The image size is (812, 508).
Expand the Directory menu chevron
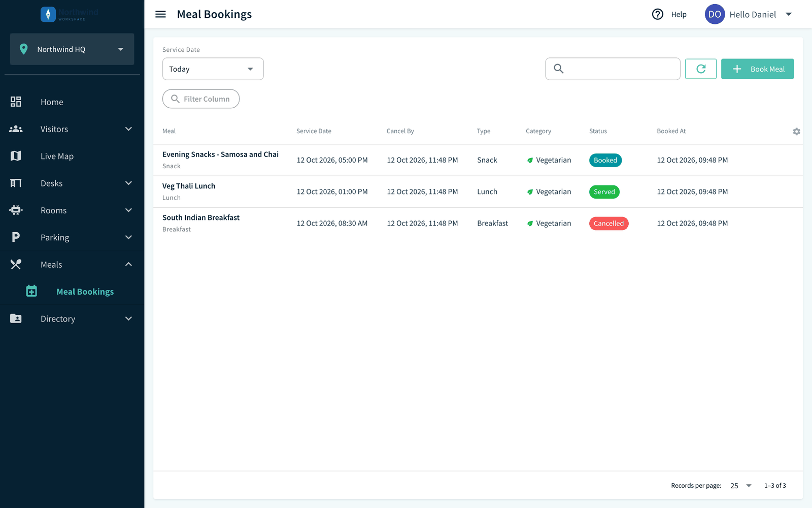pyautogui.click(x=128, y=319)
